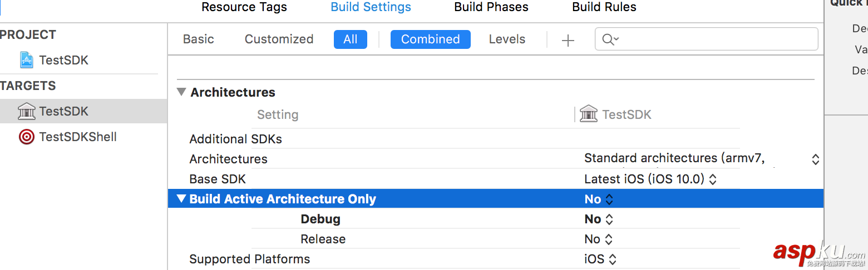Click the plus icon to add build setting
Image resolution: width=868 pixels, height=270 pixels.
coord(568,40)
